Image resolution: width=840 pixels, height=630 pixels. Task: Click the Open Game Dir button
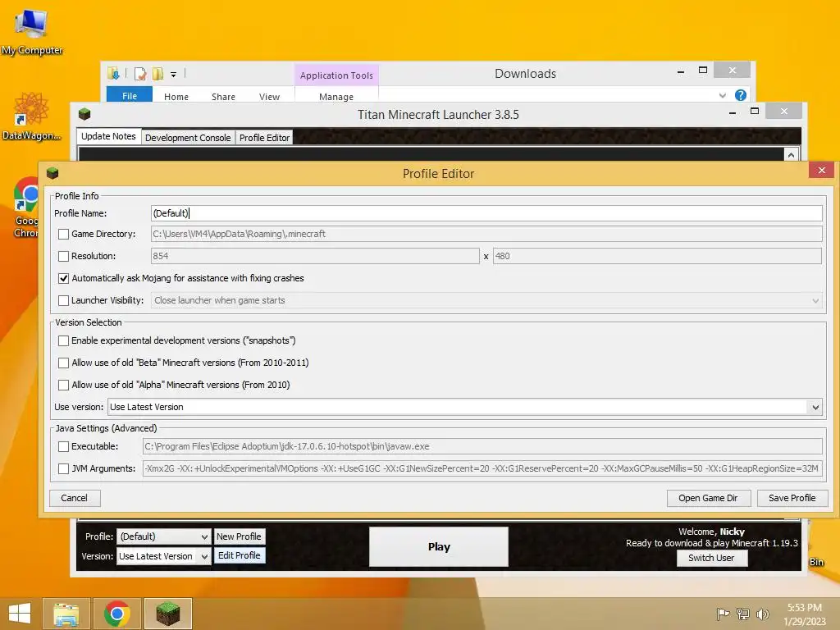tap(708, 498)
